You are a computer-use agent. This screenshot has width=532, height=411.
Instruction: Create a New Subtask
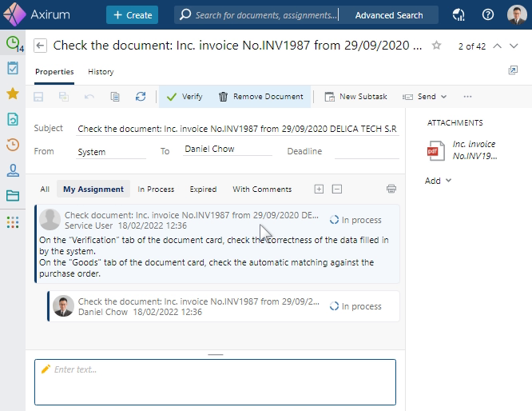pyautogui.click(x=355, y=97)
